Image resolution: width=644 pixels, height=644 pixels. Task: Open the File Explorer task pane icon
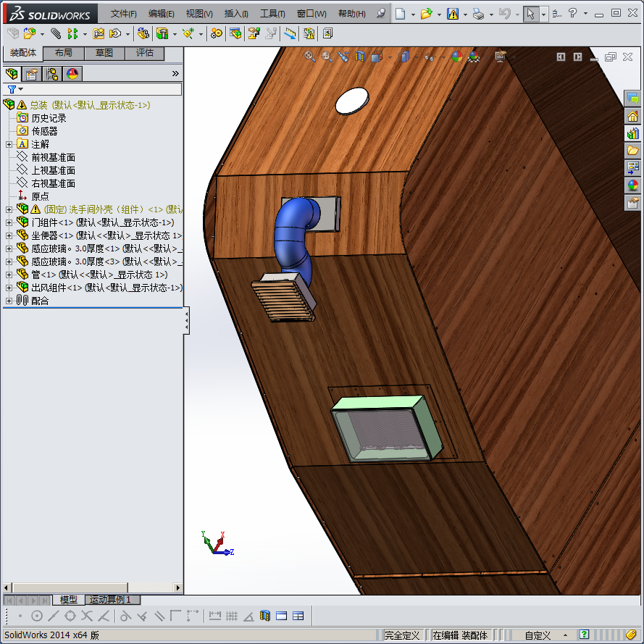tap(632, 151)
